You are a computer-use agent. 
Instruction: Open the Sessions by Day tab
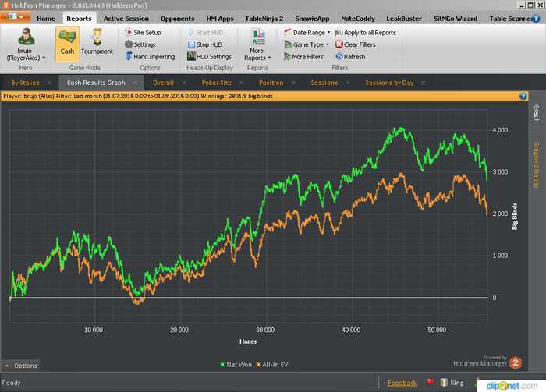[x=389, y=82]
